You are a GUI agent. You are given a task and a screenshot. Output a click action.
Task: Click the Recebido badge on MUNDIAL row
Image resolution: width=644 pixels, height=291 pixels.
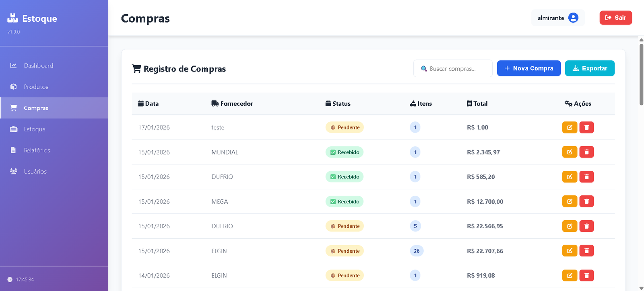(x=345, y=152)
